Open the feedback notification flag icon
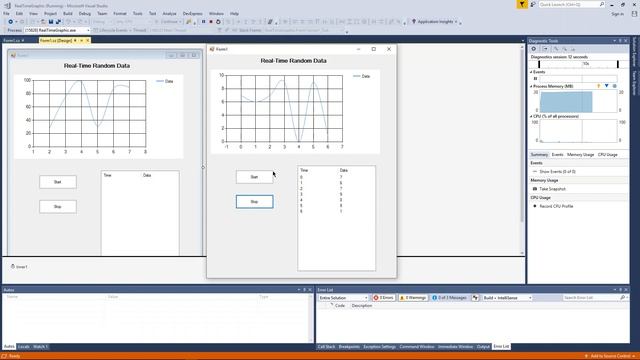 point(522,4)
